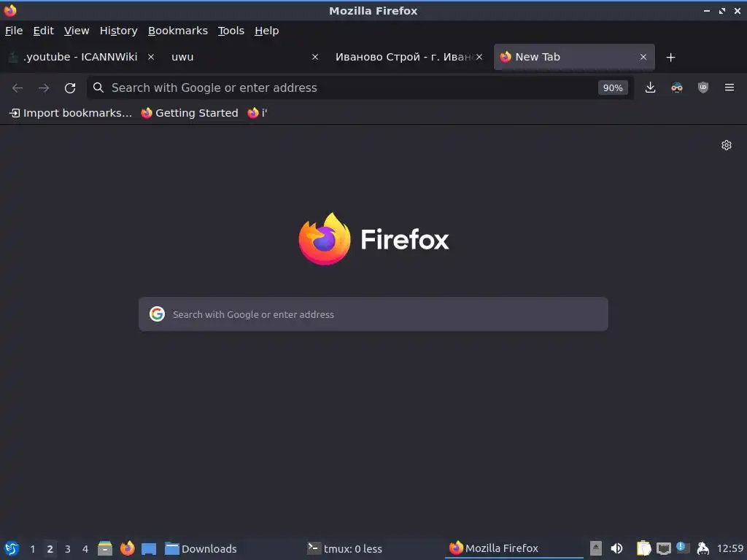Open the start menu on the taskbar

click(12, 548)
